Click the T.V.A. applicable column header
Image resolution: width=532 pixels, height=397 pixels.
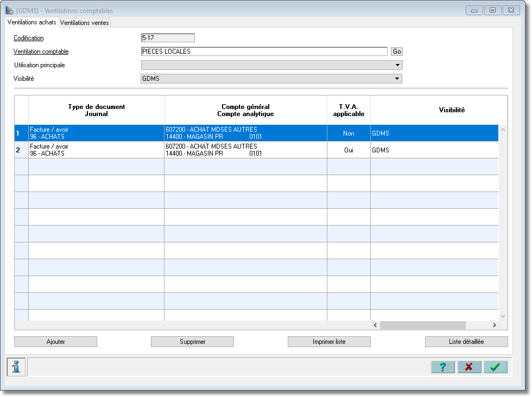click(x=349, y=110)
